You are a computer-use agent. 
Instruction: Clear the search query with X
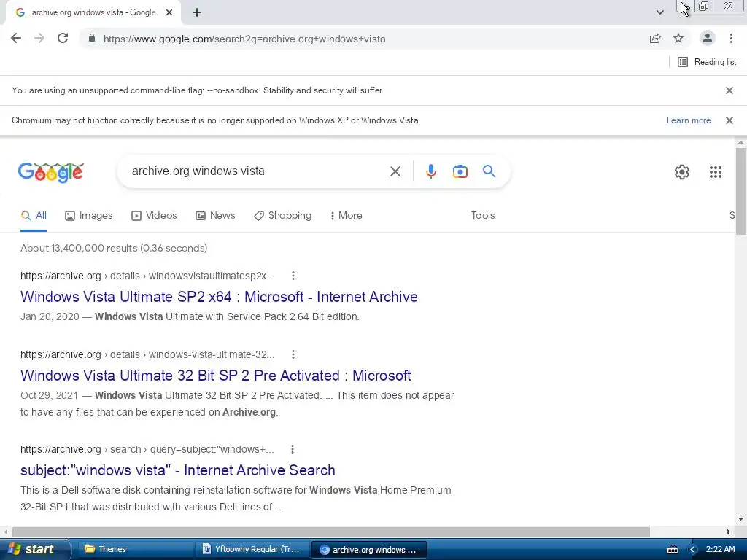coord(395,171)
